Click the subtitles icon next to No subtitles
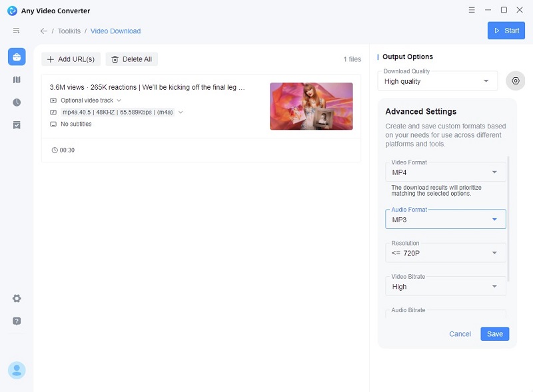Image resolution: width=533 pixels, height=392 pixels. (x=53, y=124)
